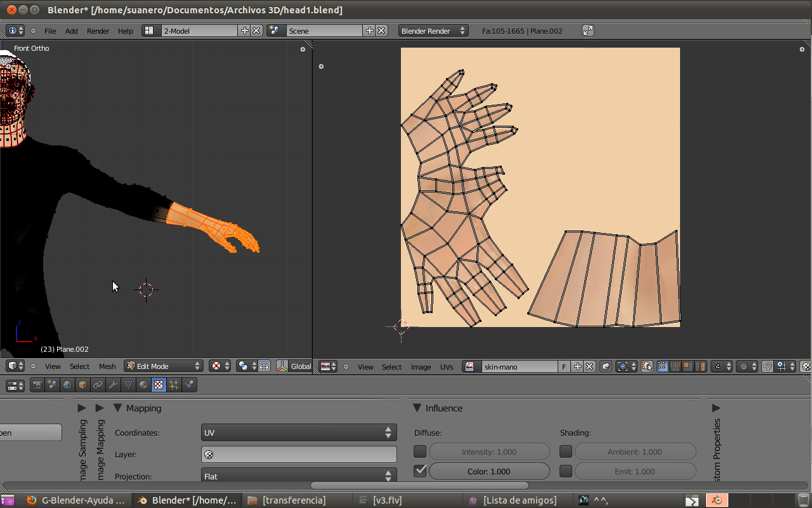Open the Texture properties tab
Screen dimensions: 812x508
tap(159, 385)
